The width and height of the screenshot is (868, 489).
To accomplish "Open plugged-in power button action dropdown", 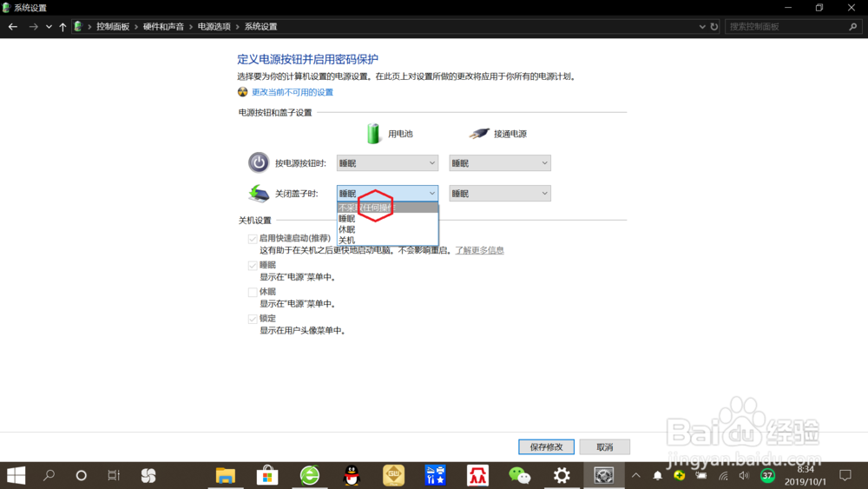I will click(x=500, y=162).
